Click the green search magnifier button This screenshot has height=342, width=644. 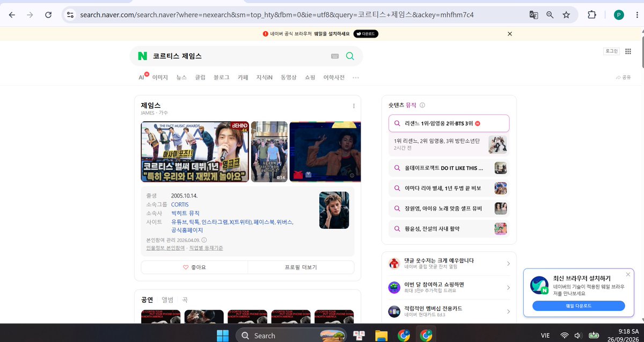pyautogui.click(x=350, y=56)
